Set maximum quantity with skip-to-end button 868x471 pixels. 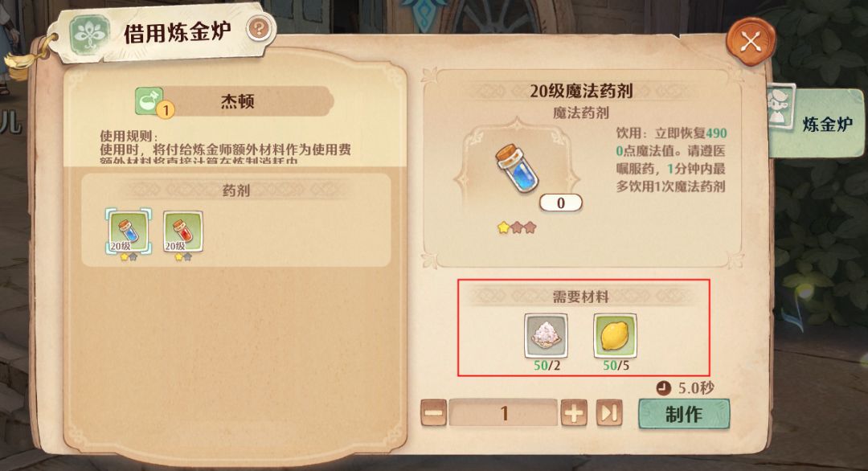609,413
